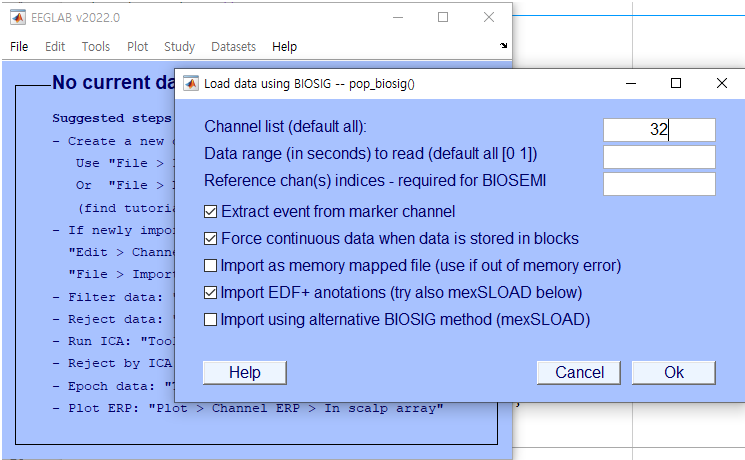Enable alternative BIOSIG method (mexSLOAD)
The image size is (745, 460).
[x=210, y=319]
